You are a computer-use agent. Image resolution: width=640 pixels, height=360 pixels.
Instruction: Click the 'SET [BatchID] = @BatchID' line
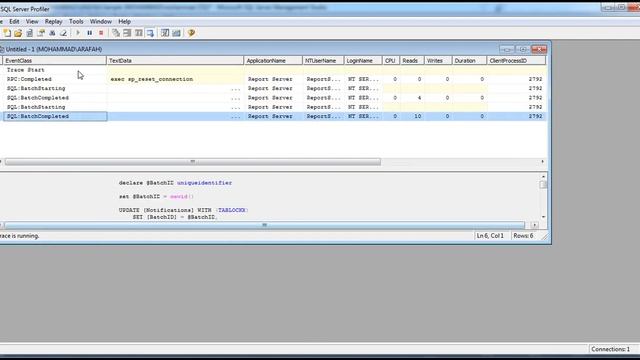175,217
